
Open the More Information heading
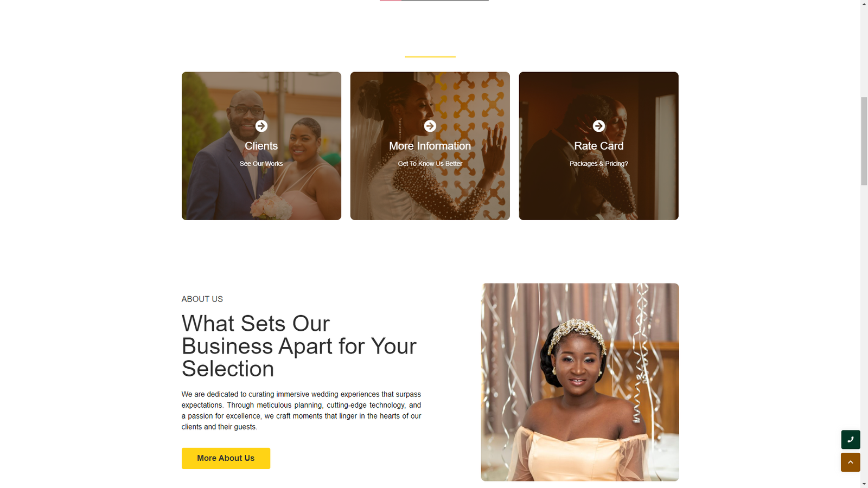point(430,146)
